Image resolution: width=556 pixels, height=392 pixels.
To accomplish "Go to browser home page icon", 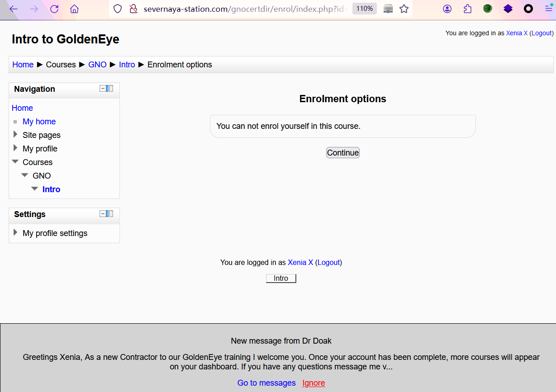I will 75,9.
